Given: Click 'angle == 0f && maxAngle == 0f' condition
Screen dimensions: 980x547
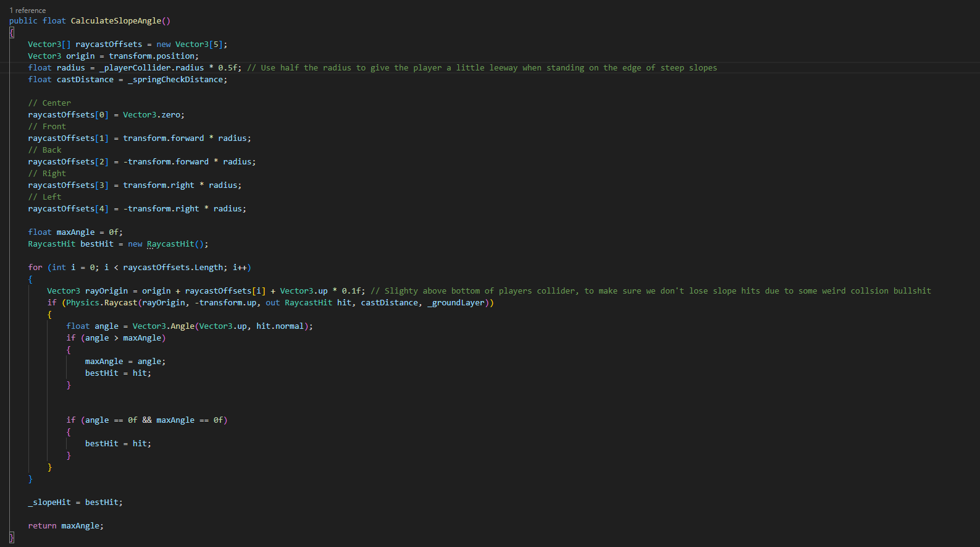Looking at the screenshot, I should [154, 420].
